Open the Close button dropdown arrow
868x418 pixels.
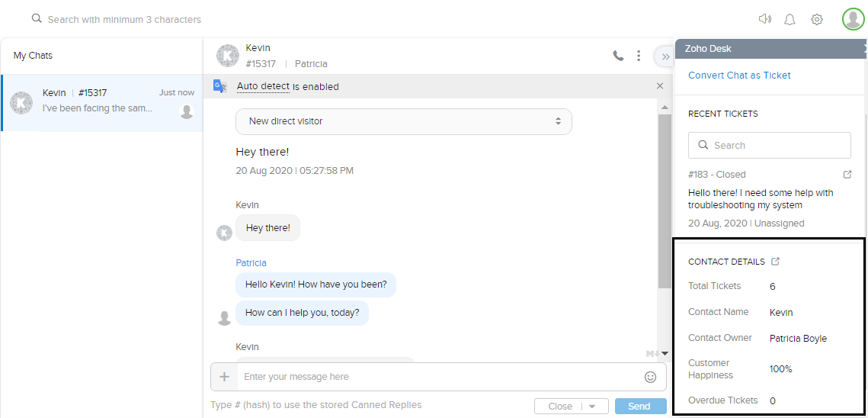[x=592, y=407]
